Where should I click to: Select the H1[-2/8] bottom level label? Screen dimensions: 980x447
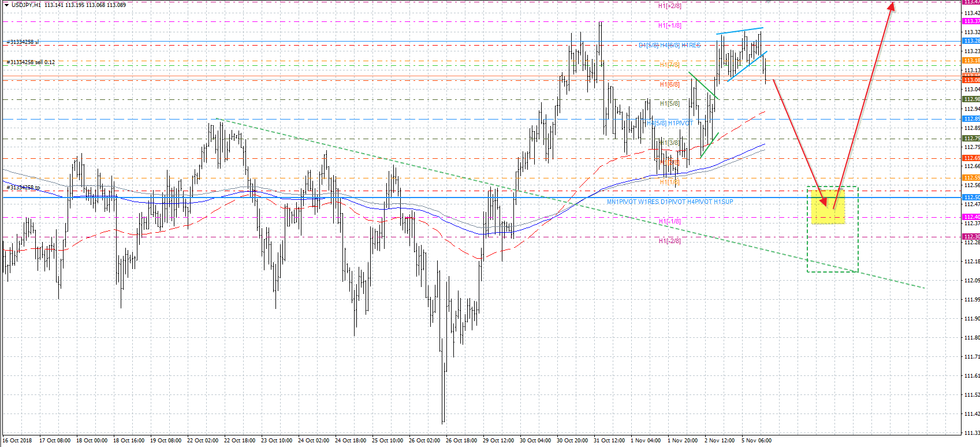tap(670, 241)
